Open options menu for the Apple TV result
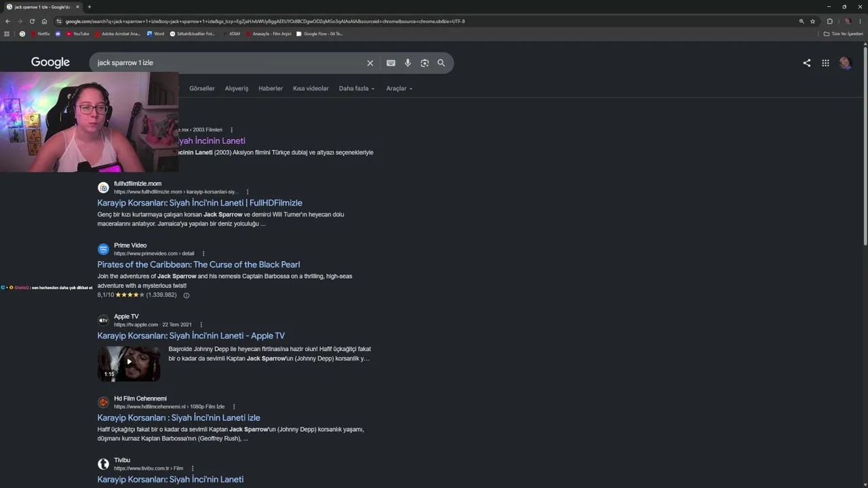Screen dimensions: 868x488 click(x=201, y=325)
